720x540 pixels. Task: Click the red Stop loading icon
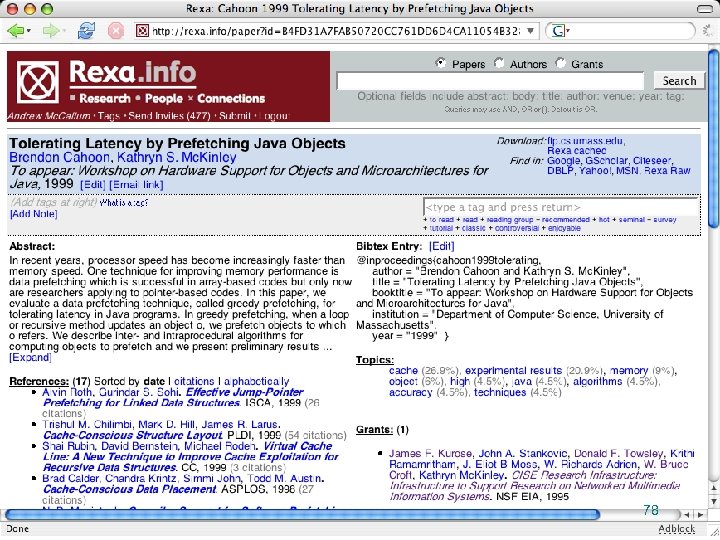coord(116,31)
